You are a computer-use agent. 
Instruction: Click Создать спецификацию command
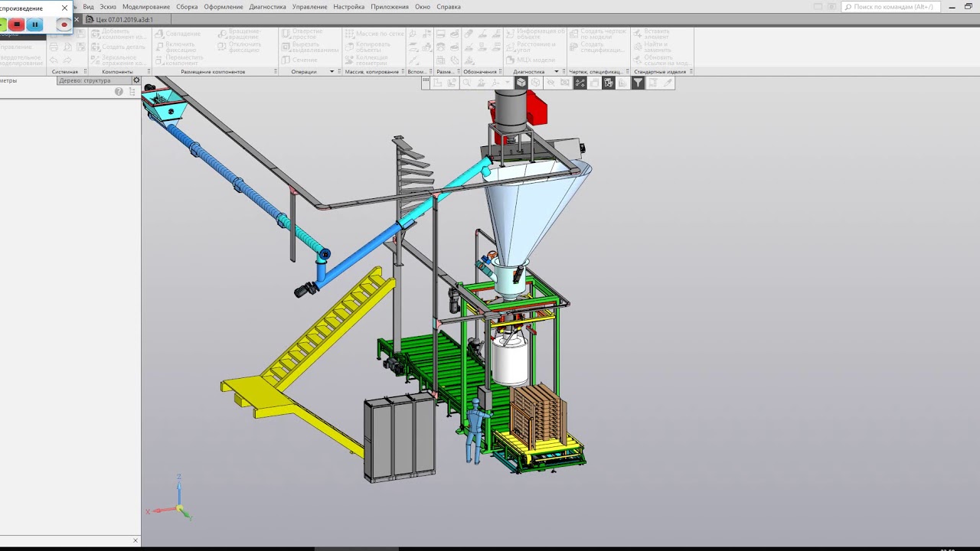point(599,47)
